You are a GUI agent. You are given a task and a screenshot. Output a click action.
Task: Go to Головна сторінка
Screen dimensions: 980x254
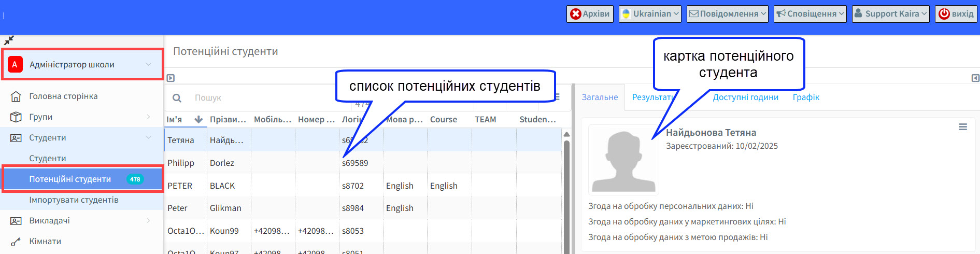(63, 96)
